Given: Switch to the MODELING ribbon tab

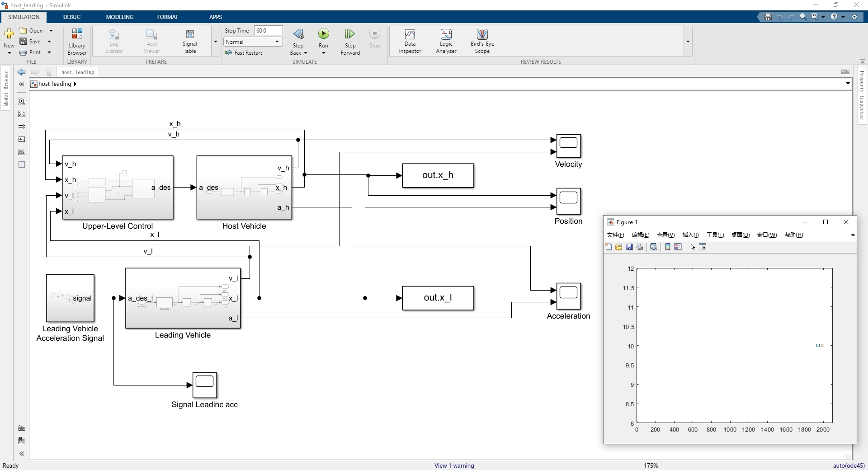Looking at the screenshot, I should pyautogui.click(x=119, y=17).
